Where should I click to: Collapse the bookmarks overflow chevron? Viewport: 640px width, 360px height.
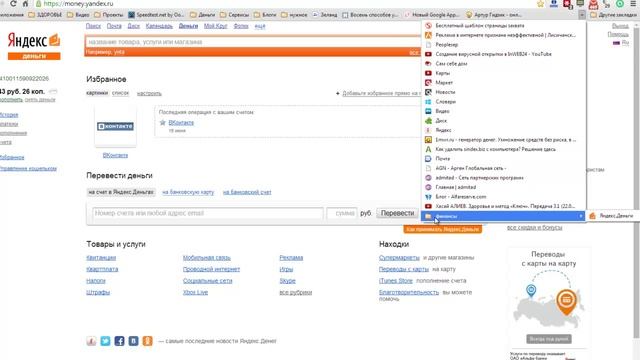point(582,15)
